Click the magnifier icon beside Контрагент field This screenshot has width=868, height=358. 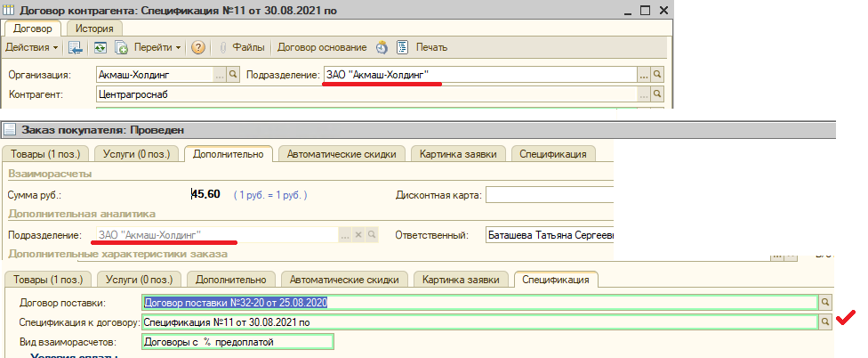point(657,94)
